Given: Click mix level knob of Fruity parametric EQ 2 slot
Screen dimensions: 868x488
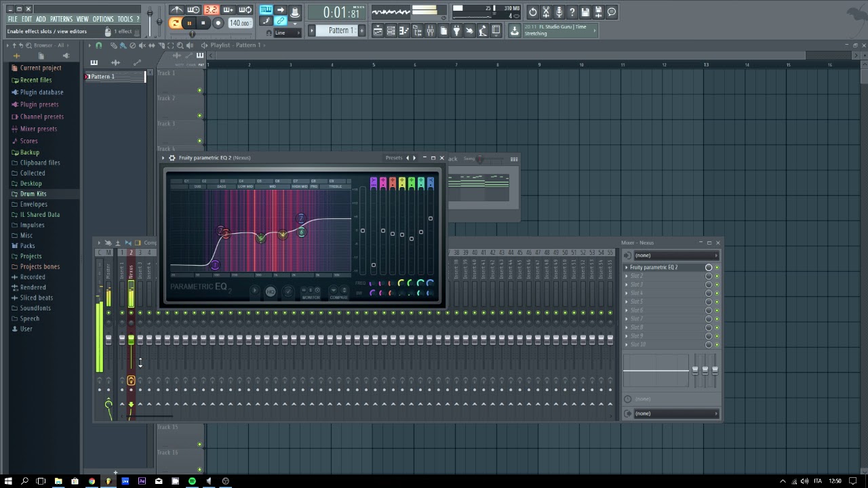Looking at the screenshot, I should (x=709, y=268).
